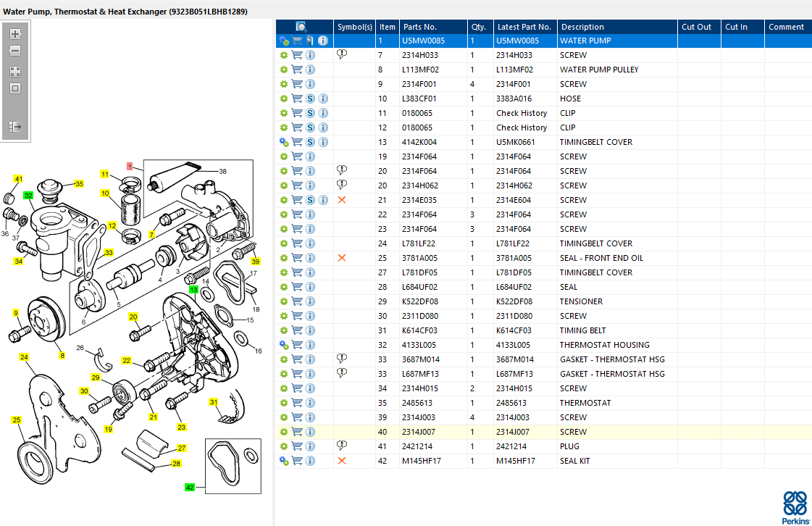This screenshot has width=812, height=526.
Task: Click the Cut Out column header
Action: coord(699,27)
